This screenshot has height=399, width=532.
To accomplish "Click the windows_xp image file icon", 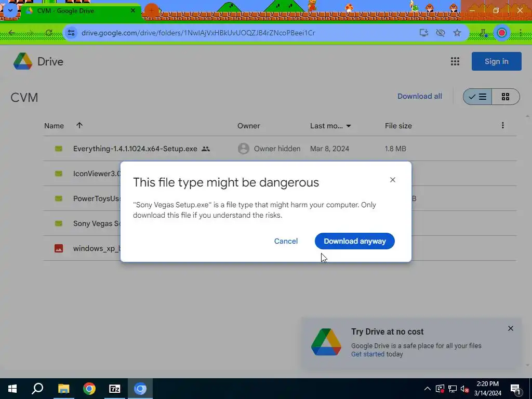I will pos(59,248).
